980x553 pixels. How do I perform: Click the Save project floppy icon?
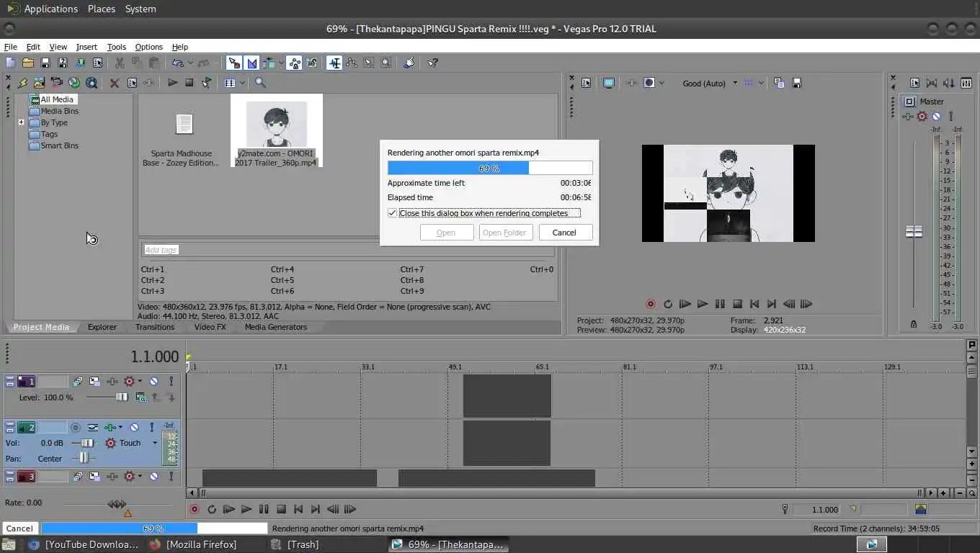pyautogui.click(x=45, y=63)
